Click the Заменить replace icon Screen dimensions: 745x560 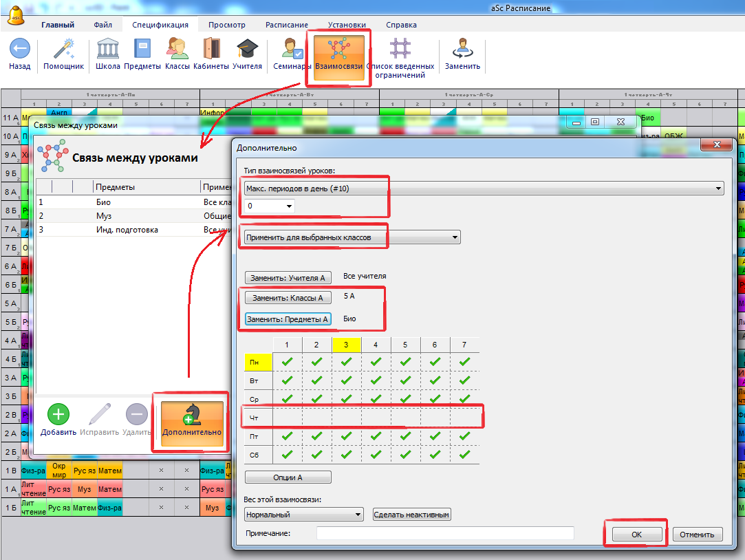[462, 50]
